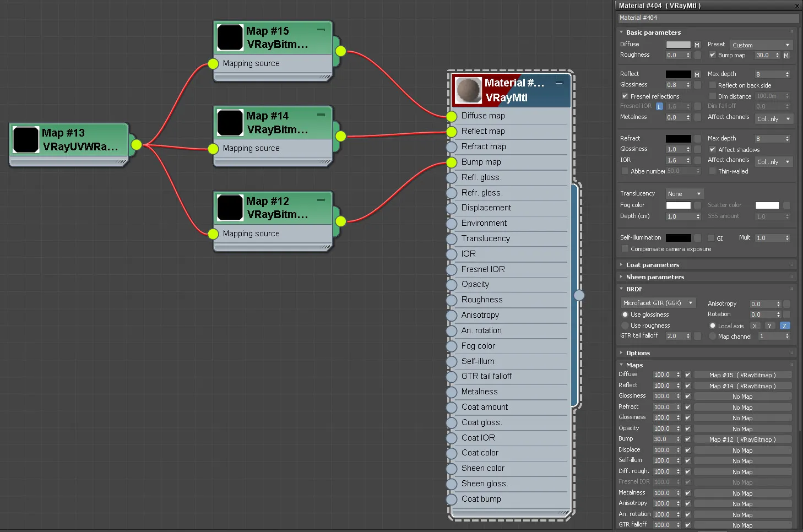This screenshot has height=532, width=803.
Task: Toggle the Bump map checkbox
Action: pyautogui.click(x=712, y=55)
